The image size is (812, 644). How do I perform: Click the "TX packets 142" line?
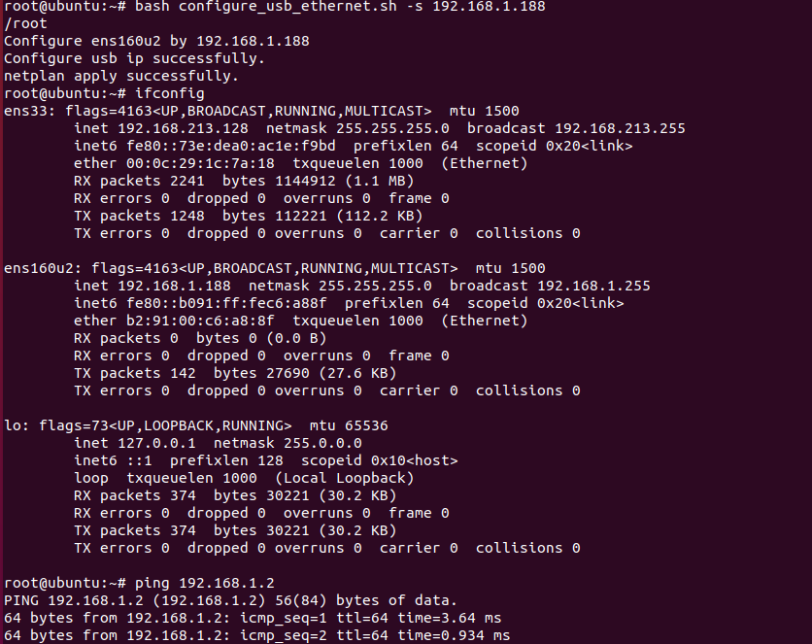[134, 373]
